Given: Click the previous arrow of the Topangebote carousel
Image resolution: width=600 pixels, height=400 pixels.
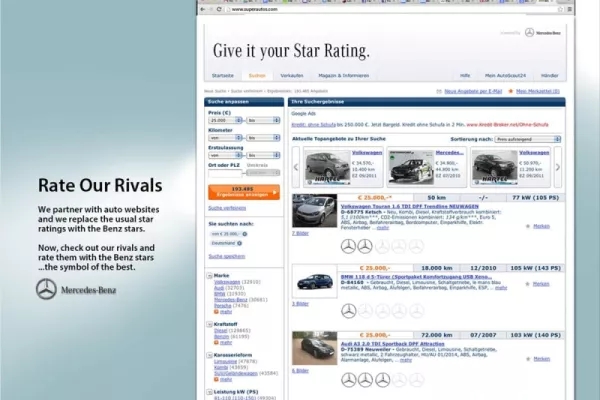Looking at the screenshot, I should pos(295,167).
